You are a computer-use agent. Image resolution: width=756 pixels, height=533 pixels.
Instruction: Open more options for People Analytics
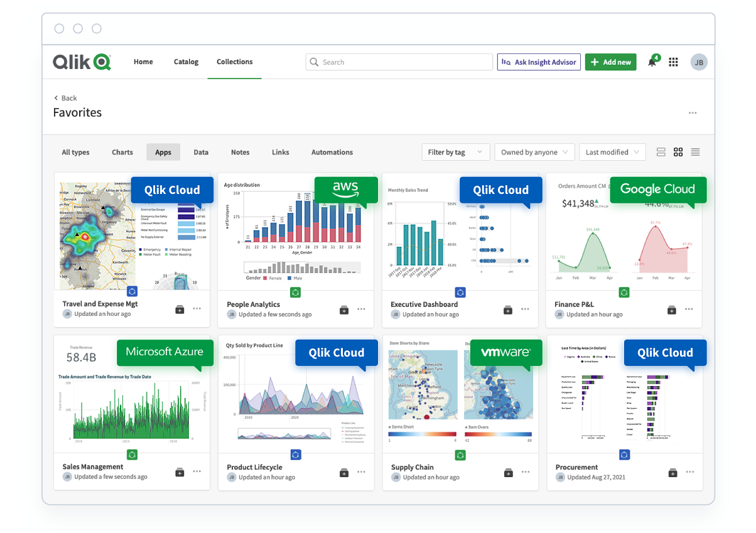[362, 310]
